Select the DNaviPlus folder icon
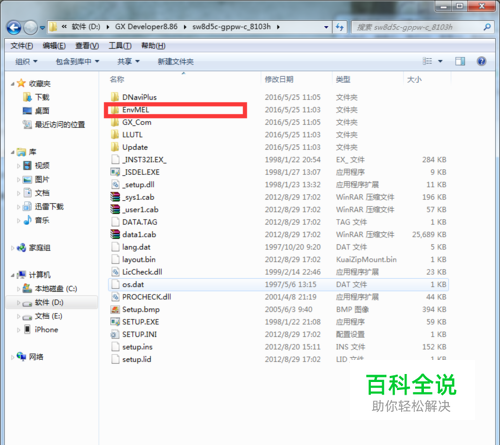 [x=115, y=97]
